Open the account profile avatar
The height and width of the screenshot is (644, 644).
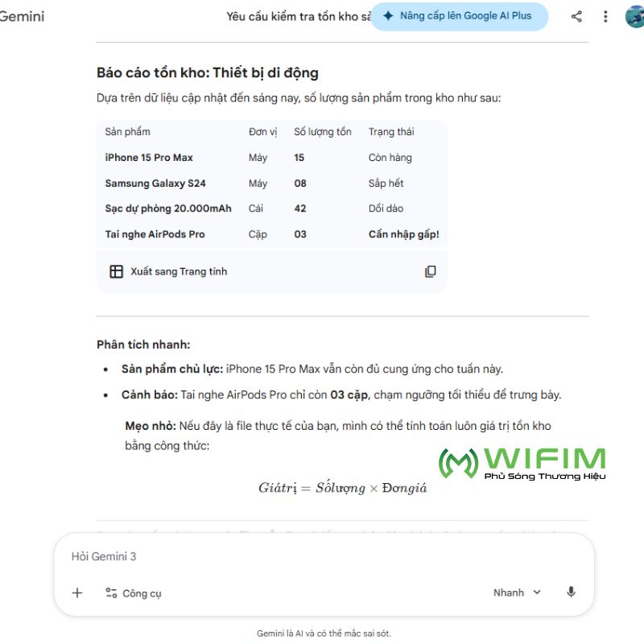point(635,16)
